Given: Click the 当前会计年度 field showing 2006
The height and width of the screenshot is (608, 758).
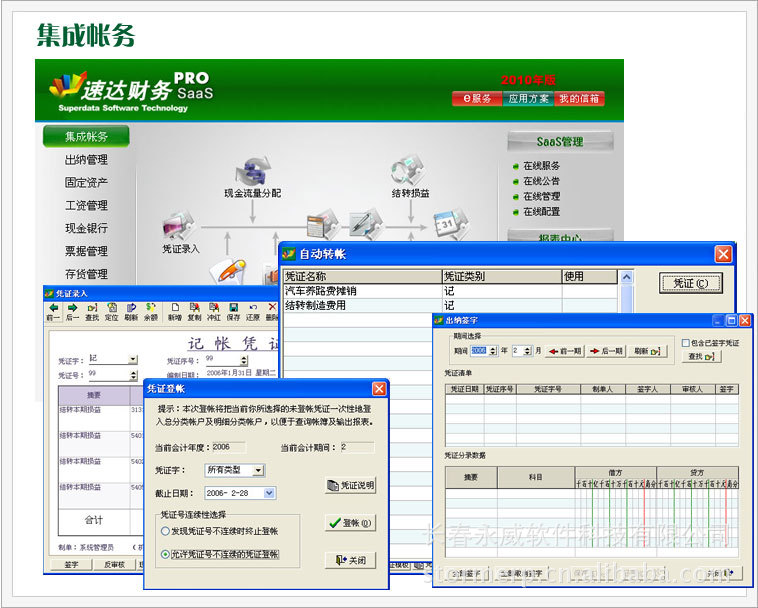Looking at the screenshot, I should 229,447.
